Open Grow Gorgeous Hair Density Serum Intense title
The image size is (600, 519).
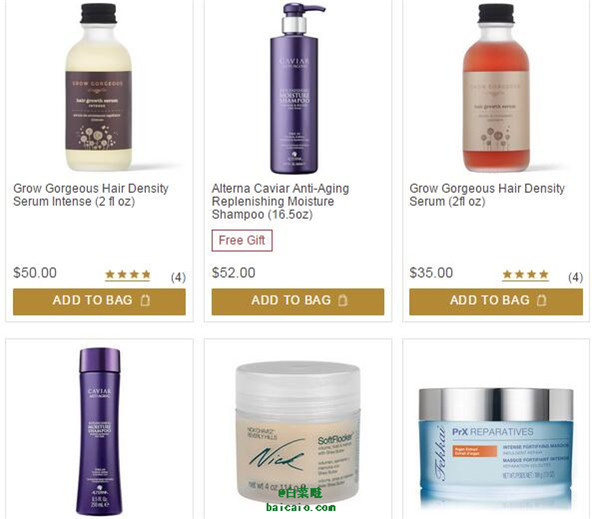91,195
